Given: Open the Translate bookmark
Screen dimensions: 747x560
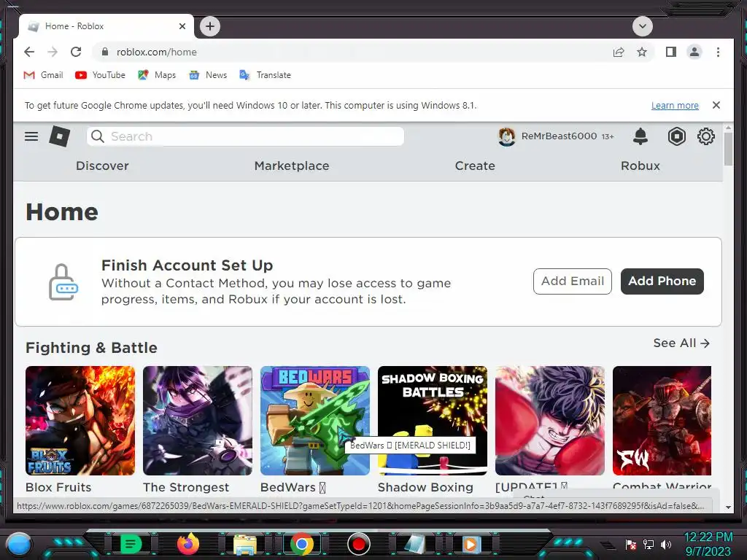Looking at the screenshot, I should click(265, 75).
